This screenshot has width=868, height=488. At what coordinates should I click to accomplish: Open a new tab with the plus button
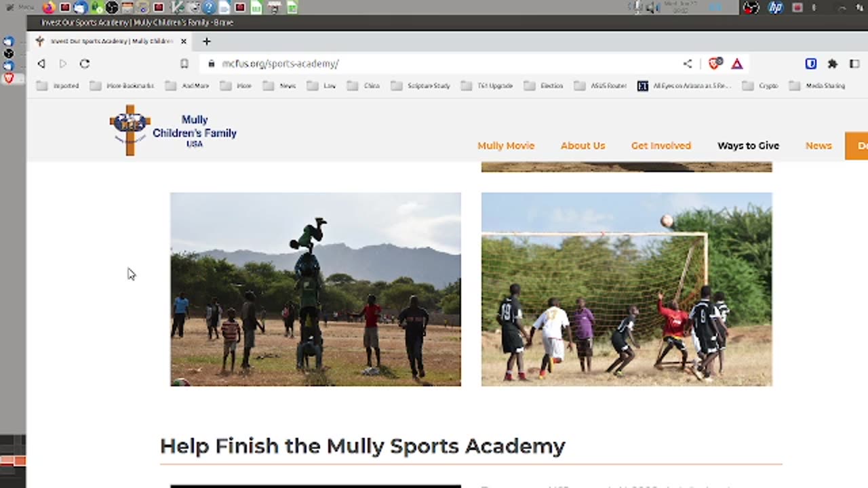point(207,41)
